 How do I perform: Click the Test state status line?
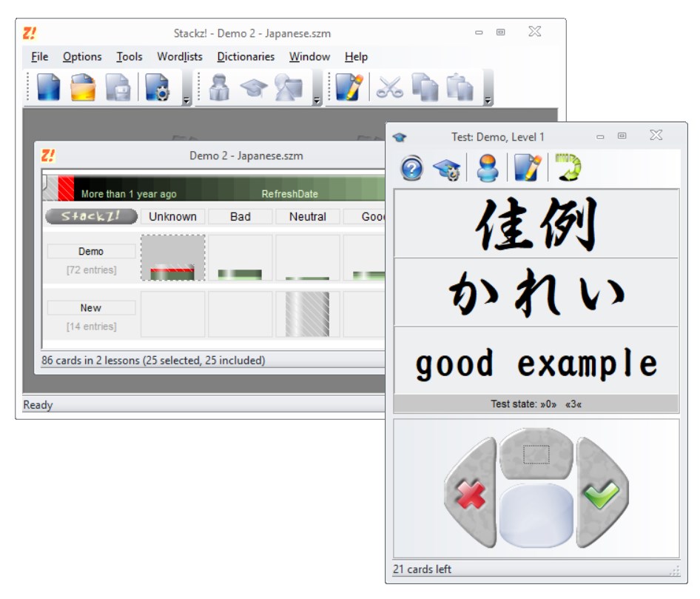[x=536, y=404]
